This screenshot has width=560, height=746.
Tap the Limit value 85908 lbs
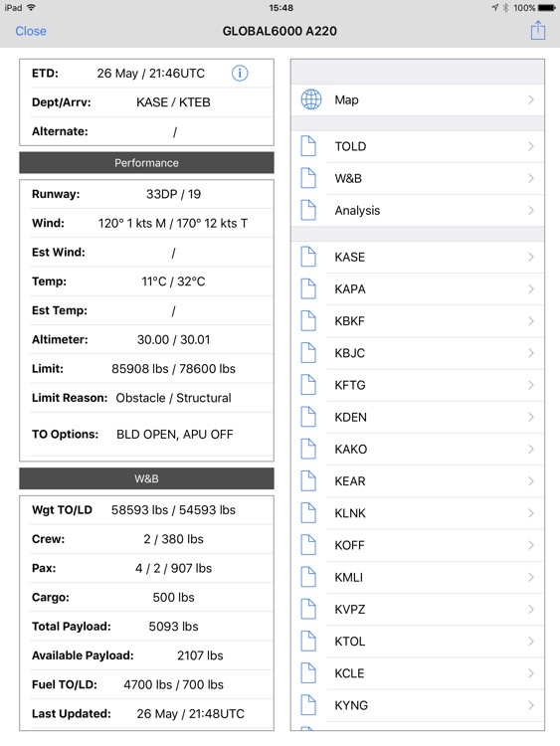140,369
